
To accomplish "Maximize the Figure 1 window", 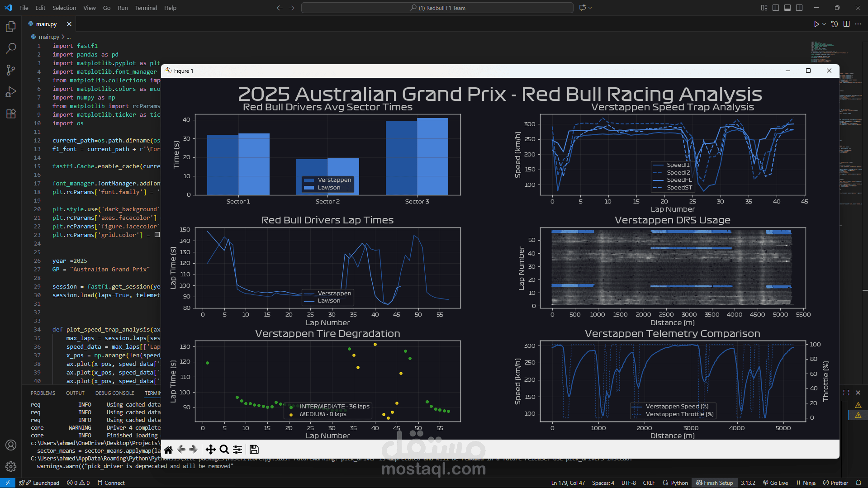I will 808,71.
